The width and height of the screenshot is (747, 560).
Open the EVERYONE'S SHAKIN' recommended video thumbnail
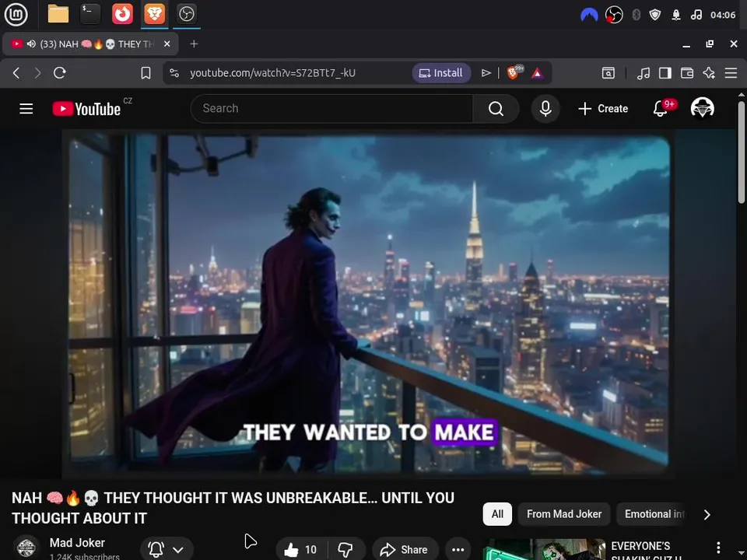coord(544,550)
